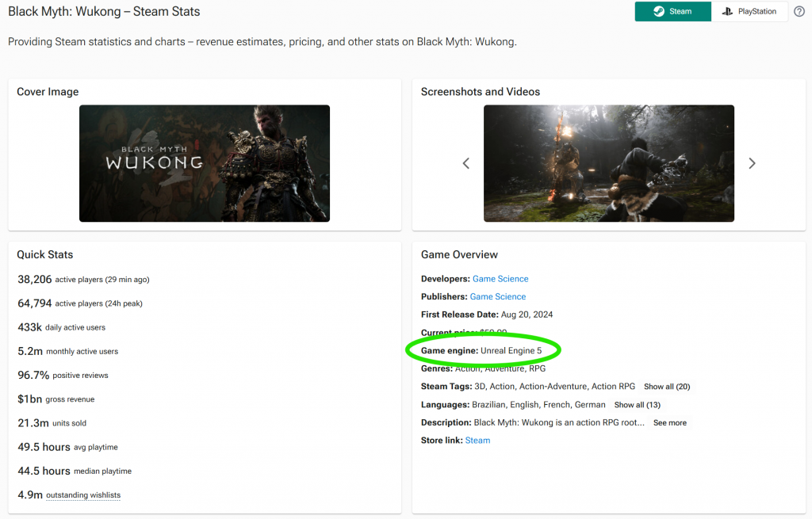Open the Black Myth Wukong cover image

tap(205, 163)
